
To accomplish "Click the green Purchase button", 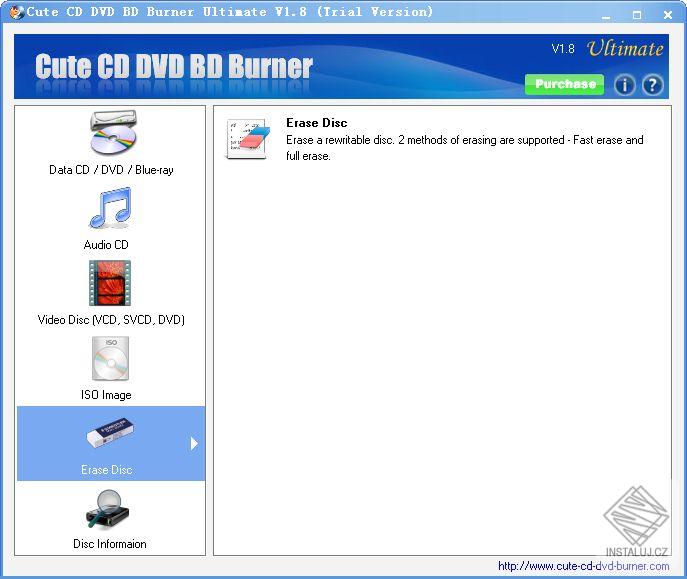I will tap(564, 84).
